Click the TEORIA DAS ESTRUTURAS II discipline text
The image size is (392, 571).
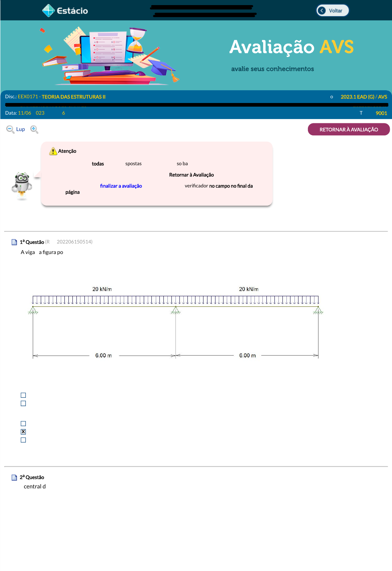click(74, 97)
